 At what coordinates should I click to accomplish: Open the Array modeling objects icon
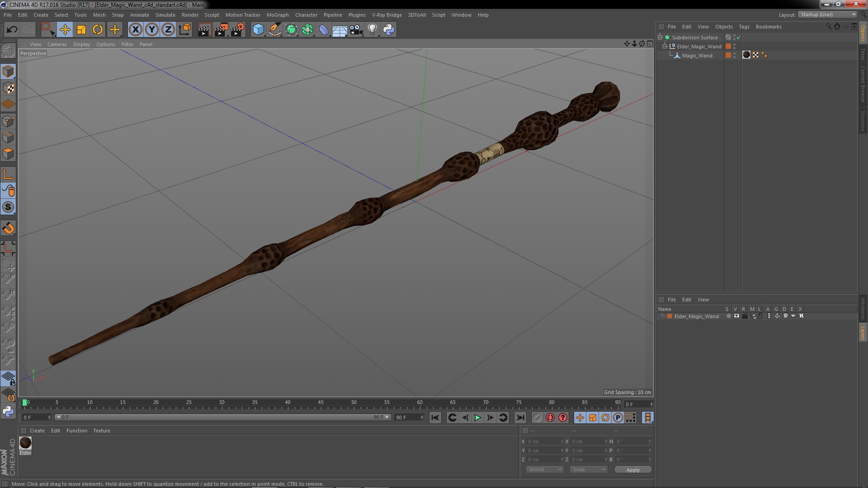[x=307, y=30]
